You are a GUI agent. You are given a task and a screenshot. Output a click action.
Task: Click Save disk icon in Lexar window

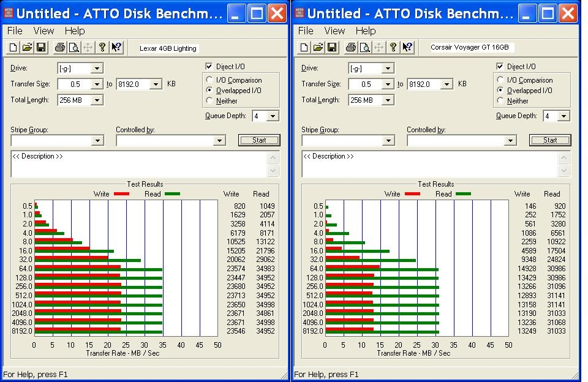tap(41, 47)
